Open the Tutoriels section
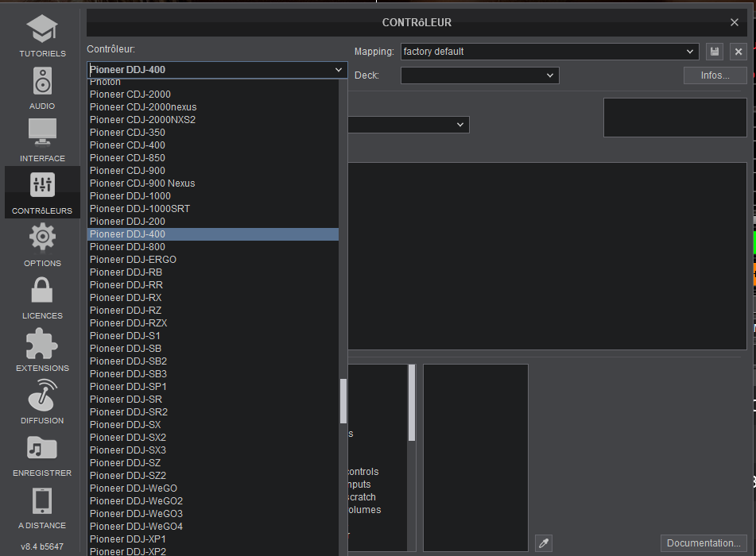 (x=42, y=35)
